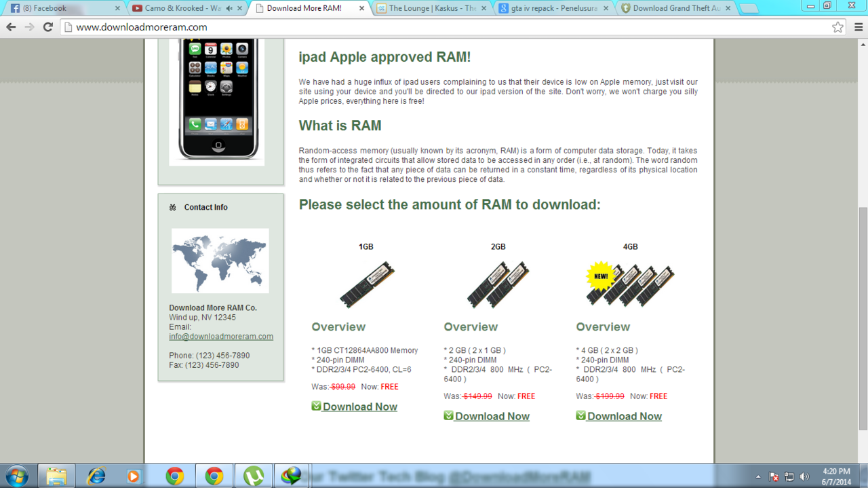Click the green download icon next to 4GB Download Now
The height and width of the screenshot is (488, 868).
[580, 415]
